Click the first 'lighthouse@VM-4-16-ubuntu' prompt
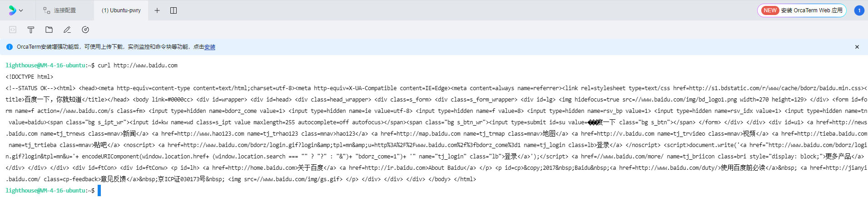This screenshot has width=868, height=203. point(45,66)
